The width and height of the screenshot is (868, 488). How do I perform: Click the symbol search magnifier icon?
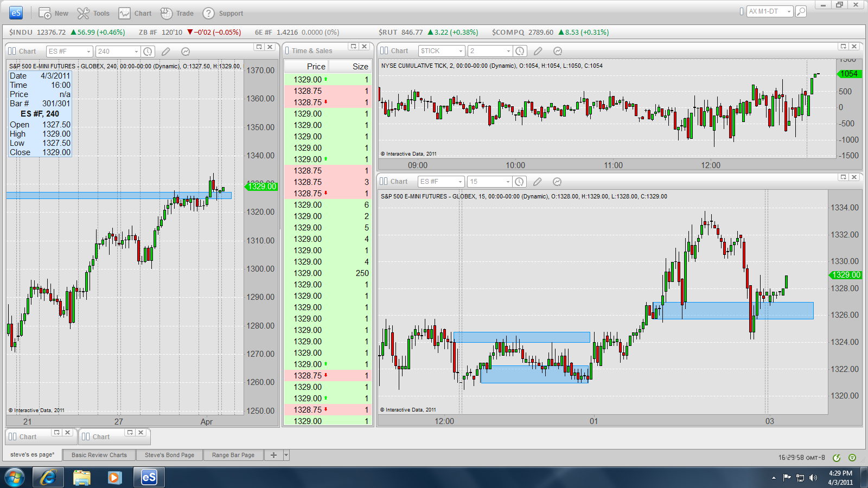pyautogui.click(x=801, y=11)
